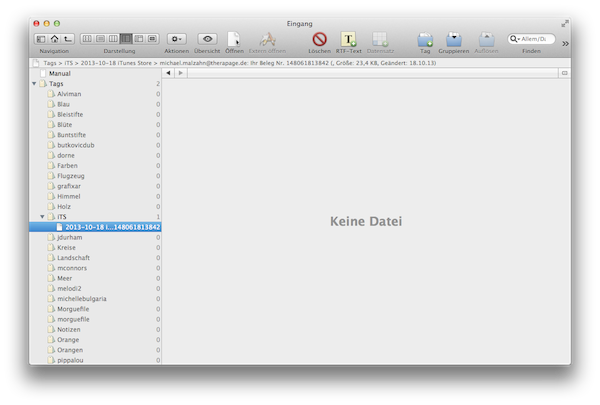The width and height of the screenshot is (600, 405).
Task: Select the fifth Darstellung view mode
Action: (139, 39)
